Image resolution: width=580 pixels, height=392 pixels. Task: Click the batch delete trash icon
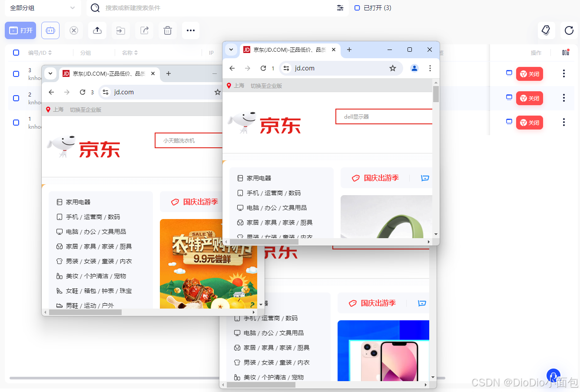coord(167,30)
